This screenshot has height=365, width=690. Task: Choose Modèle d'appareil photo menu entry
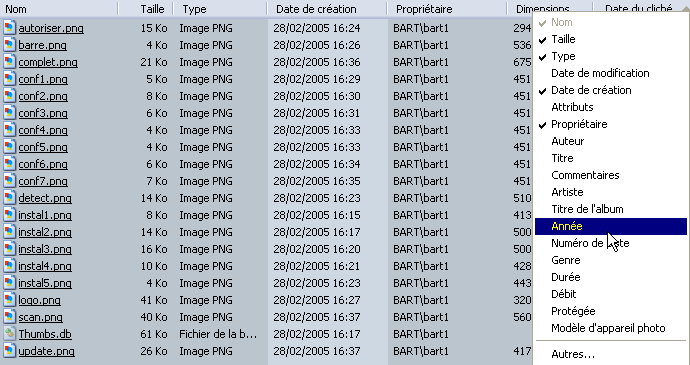(611, 328)
